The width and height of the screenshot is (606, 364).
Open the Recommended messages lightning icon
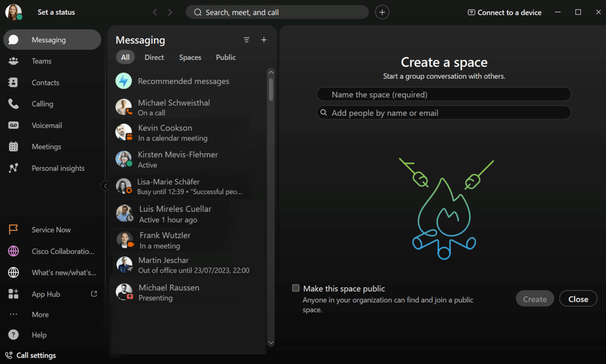pos(124,81)
